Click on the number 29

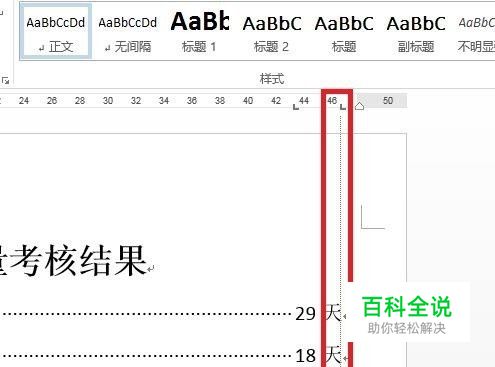click(x=305, y=314)
